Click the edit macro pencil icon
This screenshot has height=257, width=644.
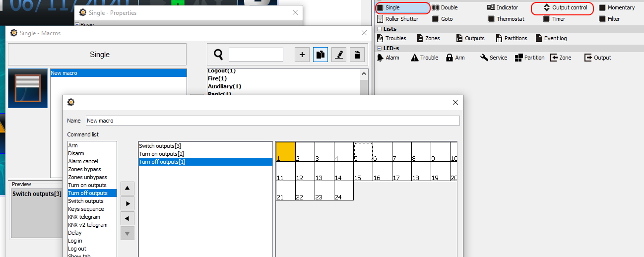(x=339, y=55)
